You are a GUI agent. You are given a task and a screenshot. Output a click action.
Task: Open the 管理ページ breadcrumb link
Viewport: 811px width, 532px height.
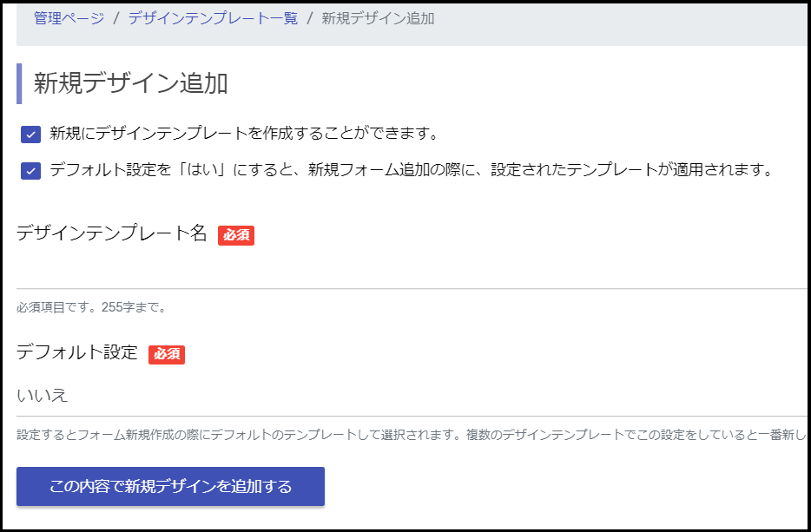tap(69, 18)
